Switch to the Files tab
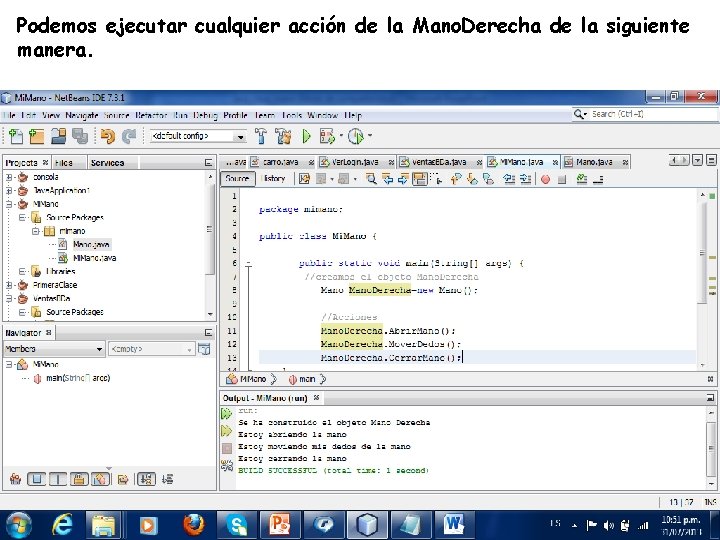This screenshot has width=720, height=540. click(64, 163)
